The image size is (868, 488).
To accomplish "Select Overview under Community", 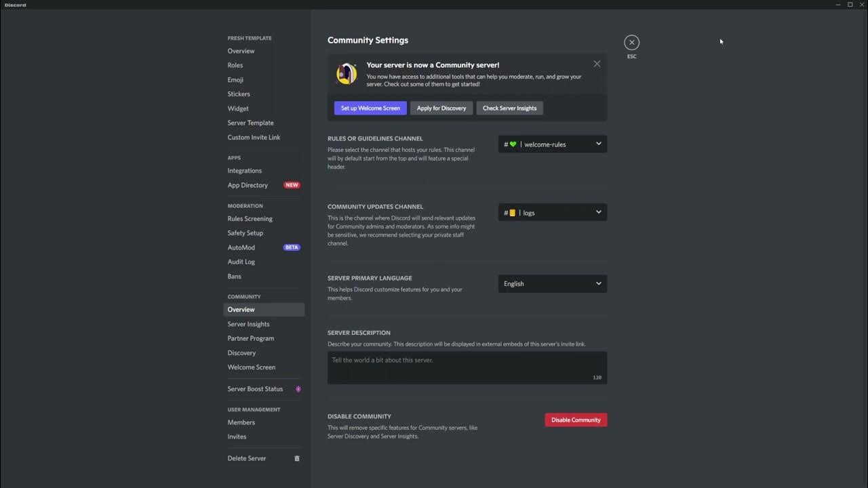I will [x=264, y=309].
